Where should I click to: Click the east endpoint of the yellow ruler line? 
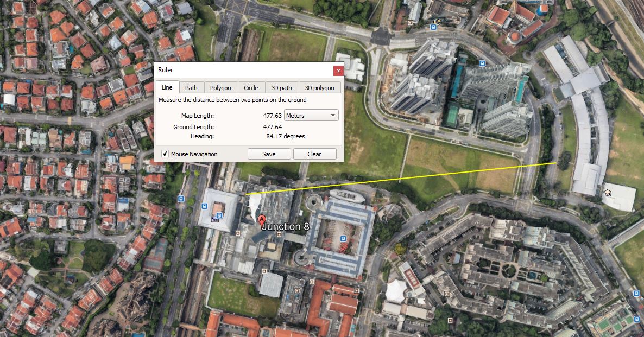pyautogui.click(x=557, y=162)
